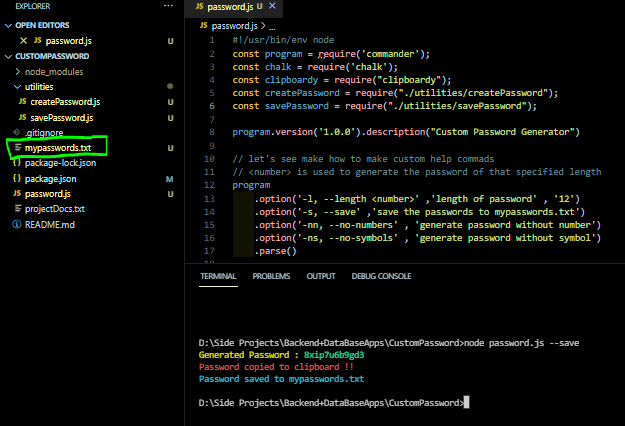Collapse the utilities folder

tap(17, 86)
